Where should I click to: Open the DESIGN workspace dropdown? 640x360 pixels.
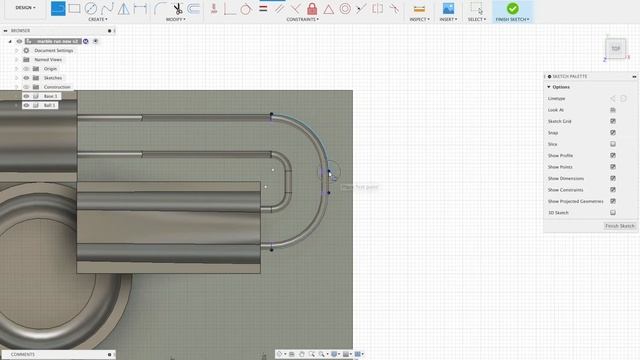pos(25,8)
